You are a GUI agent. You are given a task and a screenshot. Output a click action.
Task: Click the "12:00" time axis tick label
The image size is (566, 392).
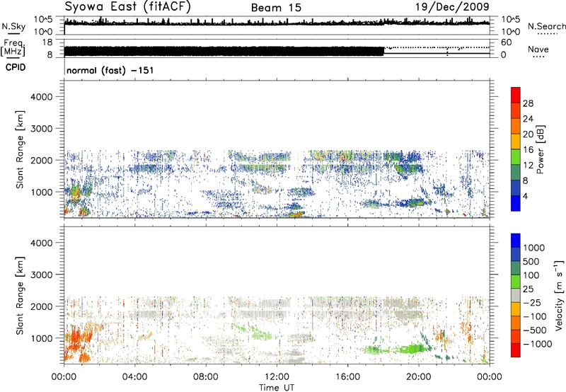pyautogui.click(x=277, y=377)
